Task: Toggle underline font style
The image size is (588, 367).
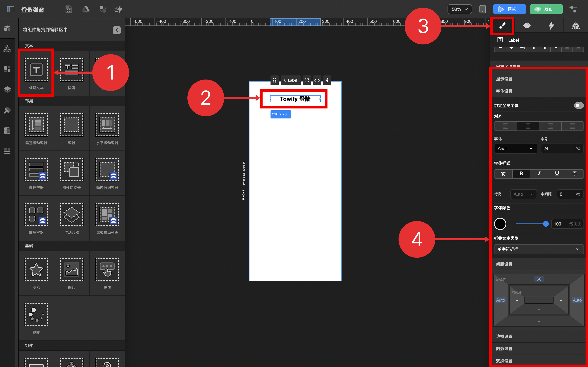Action: pos(557,174)
